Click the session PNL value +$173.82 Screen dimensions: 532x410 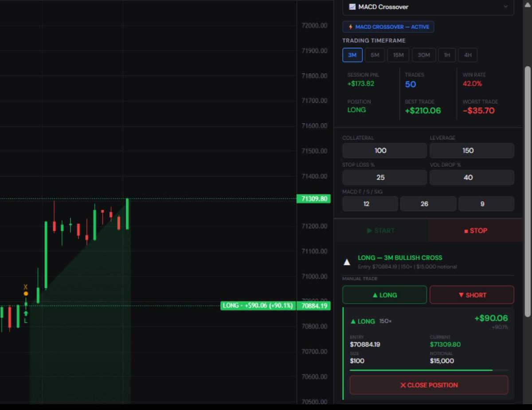(361, 83)
